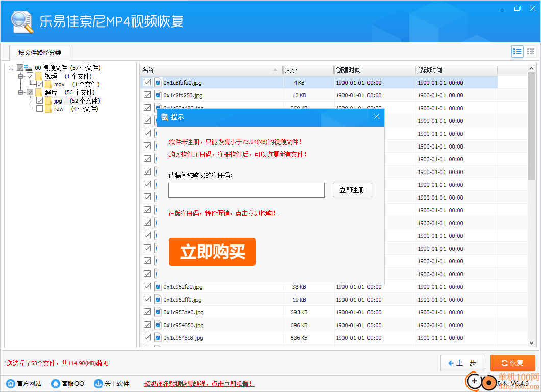Click file icon of 0x1c952ff0.jpg
Image resolution: width=541 pixels, height=392 pixels.
tap(158, 300)
